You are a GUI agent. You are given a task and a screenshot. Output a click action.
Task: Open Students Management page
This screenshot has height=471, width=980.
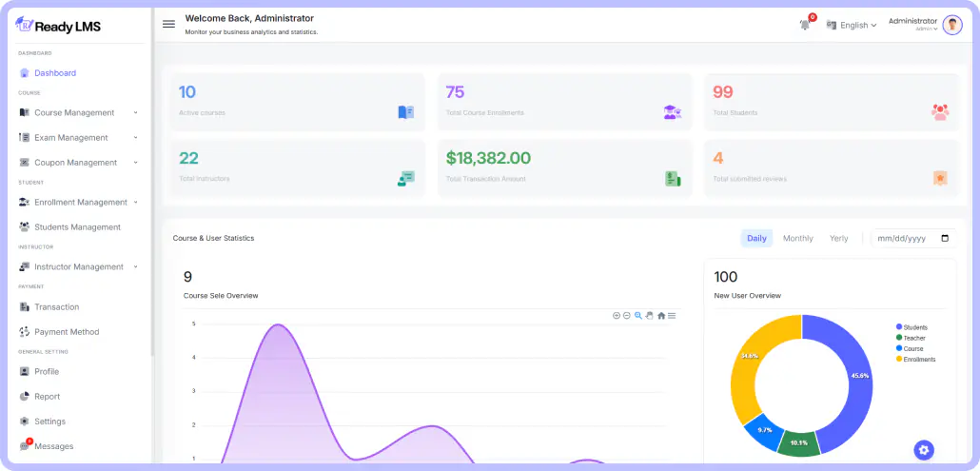coord(77,227)
